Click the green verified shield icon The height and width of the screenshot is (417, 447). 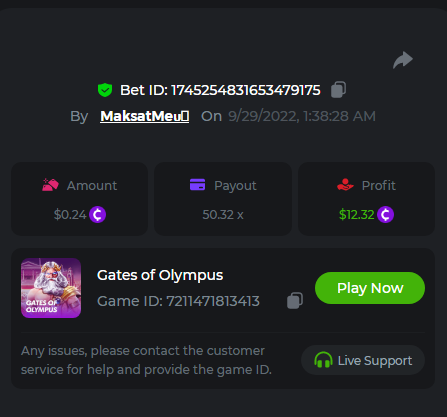(x=105, y=90)
